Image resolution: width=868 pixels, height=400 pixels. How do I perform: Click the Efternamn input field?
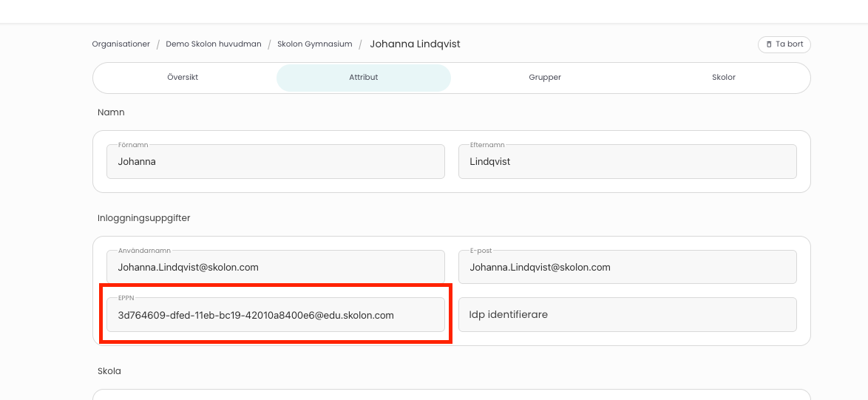click(628, 161)
